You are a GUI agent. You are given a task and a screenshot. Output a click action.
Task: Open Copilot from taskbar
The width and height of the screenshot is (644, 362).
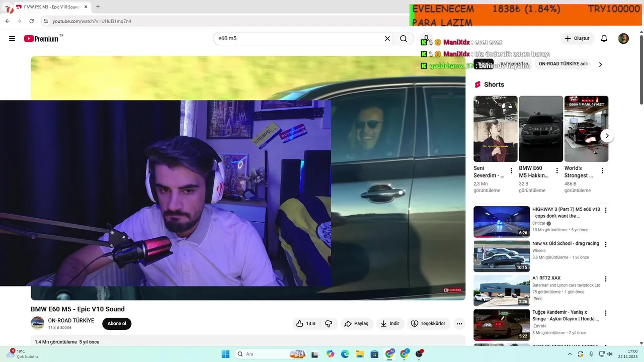coord(330,354)
